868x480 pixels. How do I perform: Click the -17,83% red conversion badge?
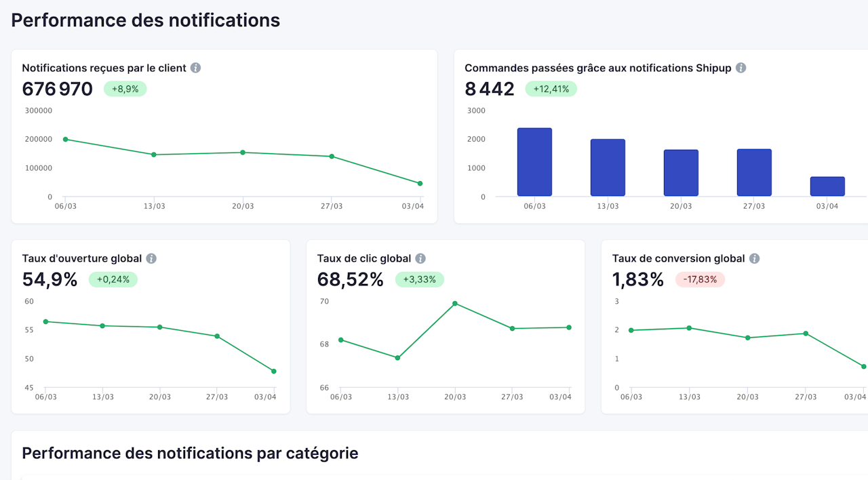tap(700, 279)
